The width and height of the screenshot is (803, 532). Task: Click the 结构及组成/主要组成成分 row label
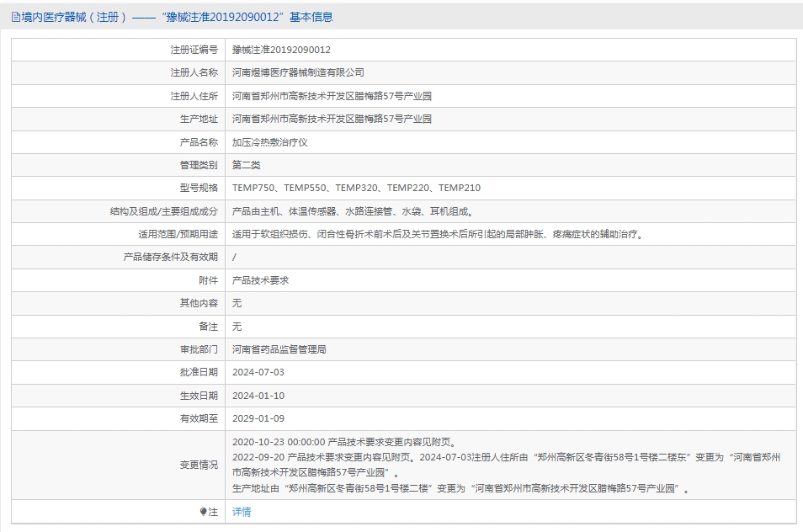click(x=163, y=211)
